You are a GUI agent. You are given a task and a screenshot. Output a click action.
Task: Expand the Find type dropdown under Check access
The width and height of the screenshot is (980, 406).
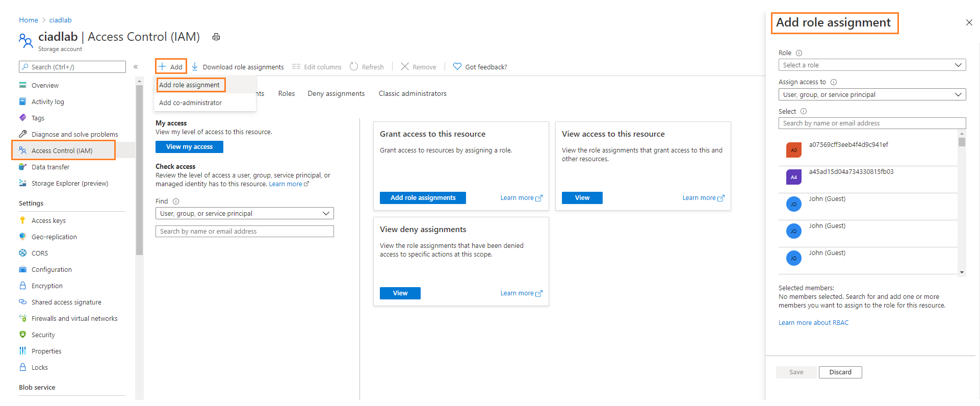click(x=244, y=214)
